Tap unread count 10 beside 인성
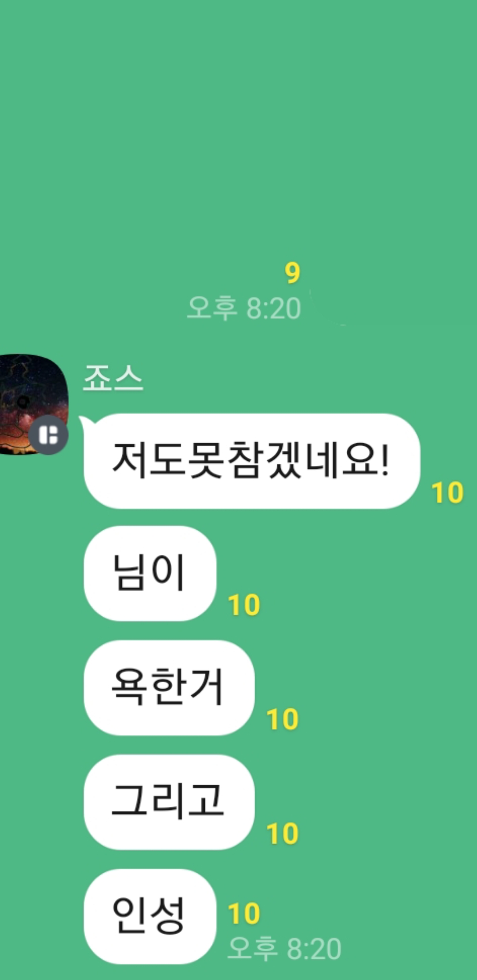The image size is (477, 980). coord(244,913)
